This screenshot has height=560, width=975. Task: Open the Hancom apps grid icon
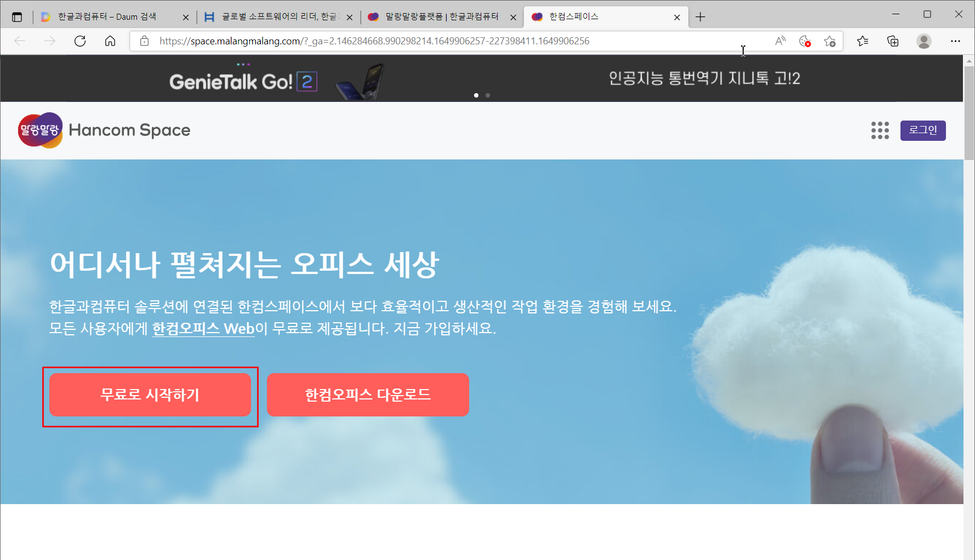[880, 130]
